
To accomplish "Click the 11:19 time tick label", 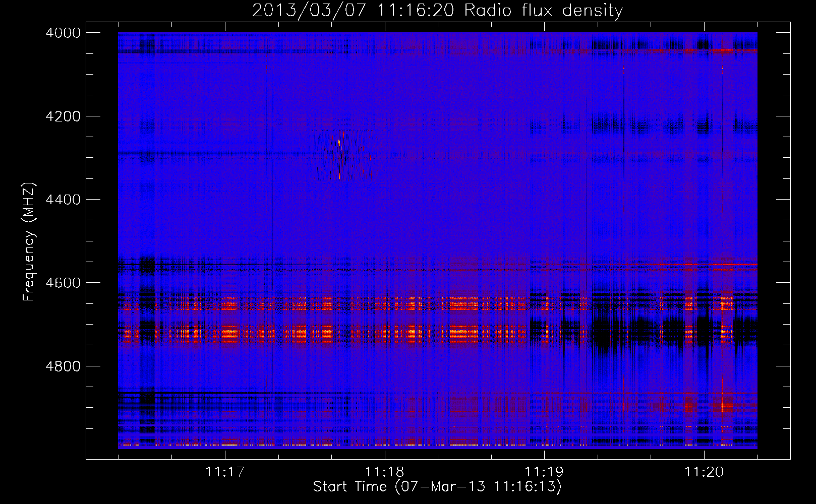I will 544,472.
